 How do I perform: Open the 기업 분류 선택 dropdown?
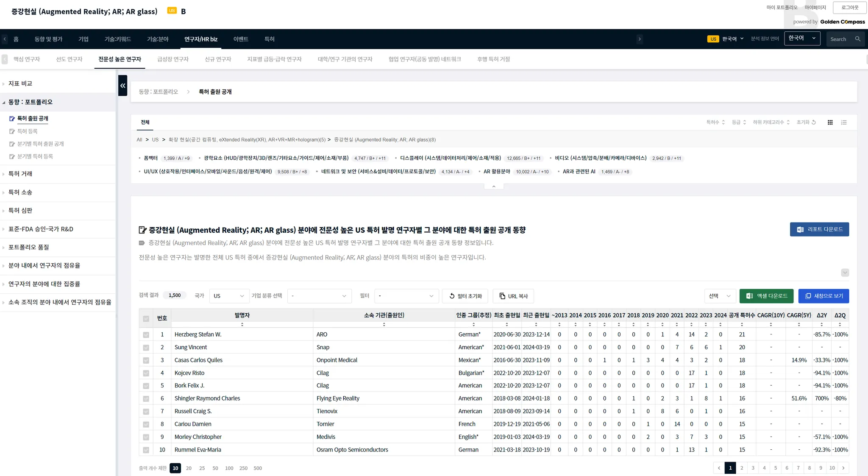pyautogui.click(x=319, y=296)
